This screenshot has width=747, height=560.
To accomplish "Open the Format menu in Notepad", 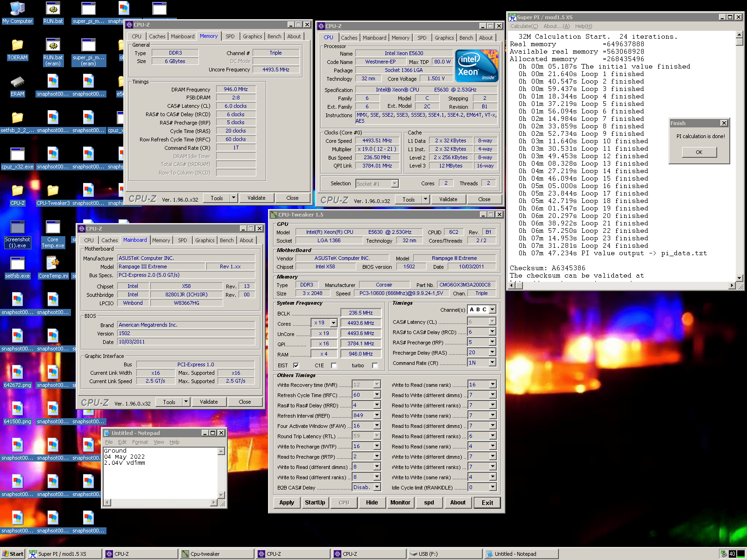I will 140,442.
